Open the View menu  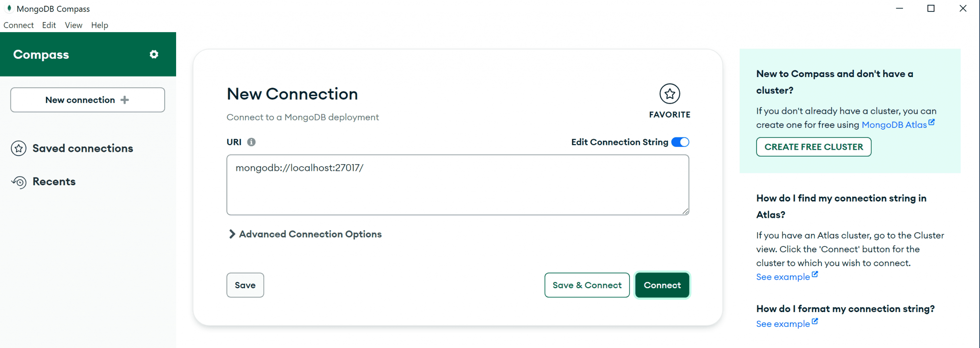[x=74, y=25]
